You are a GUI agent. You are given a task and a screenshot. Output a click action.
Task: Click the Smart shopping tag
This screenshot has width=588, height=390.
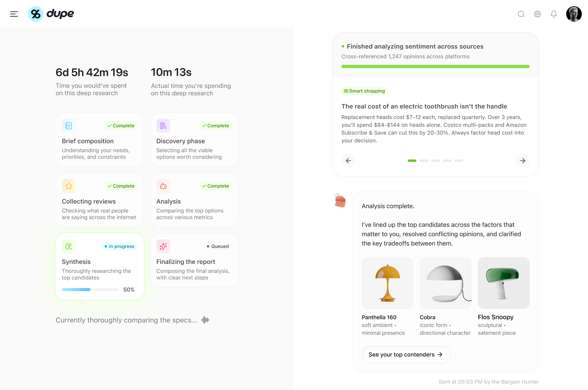click(x=364, y=91)
